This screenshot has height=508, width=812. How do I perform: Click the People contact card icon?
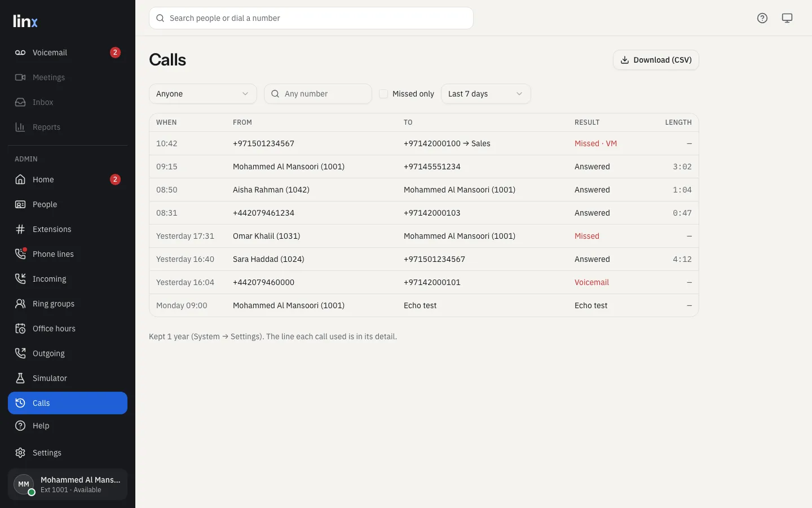click(x=20, y=204)
